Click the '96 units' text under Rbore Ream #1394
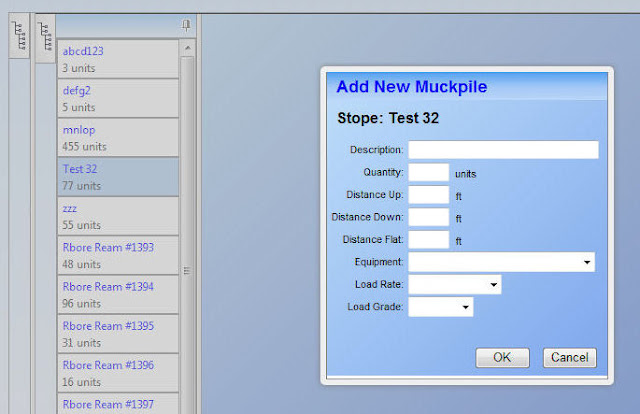Image resolution: width=640 pixels, height=414 pixels. (82, 303)
